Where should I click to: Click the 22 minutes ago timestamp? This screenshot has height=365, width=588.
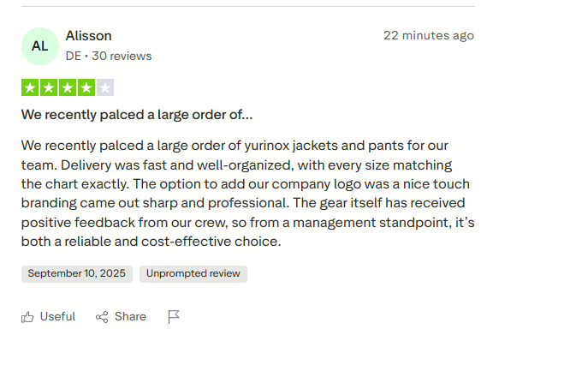(x=429, y=36)
